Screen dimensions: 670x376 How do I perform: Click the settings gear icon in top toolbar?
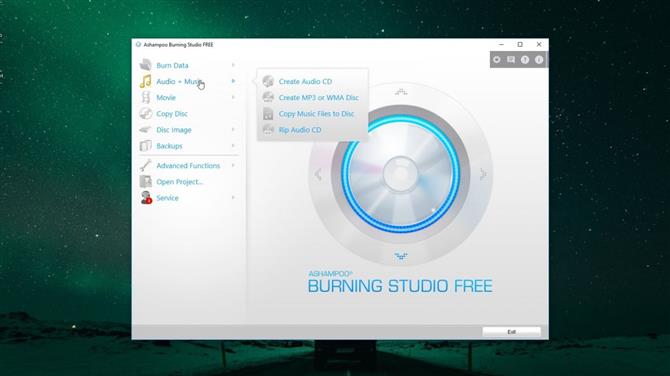497,60
